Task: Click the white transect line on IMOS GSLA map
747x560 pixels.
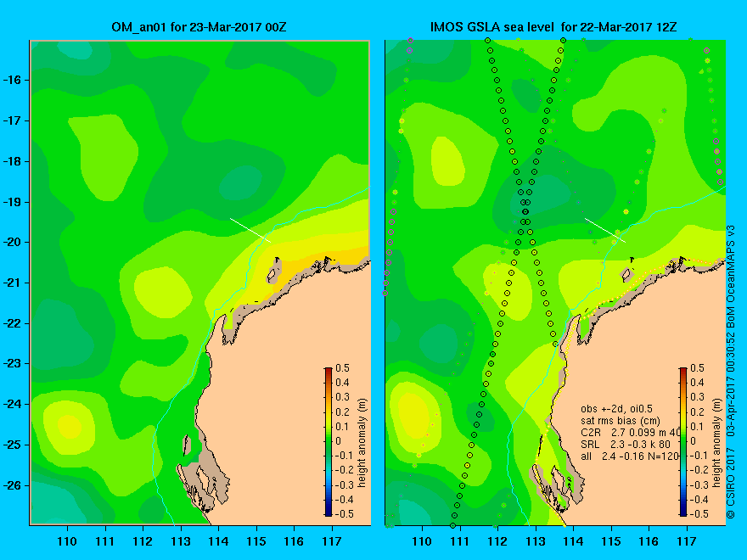Action: [605, 230]
